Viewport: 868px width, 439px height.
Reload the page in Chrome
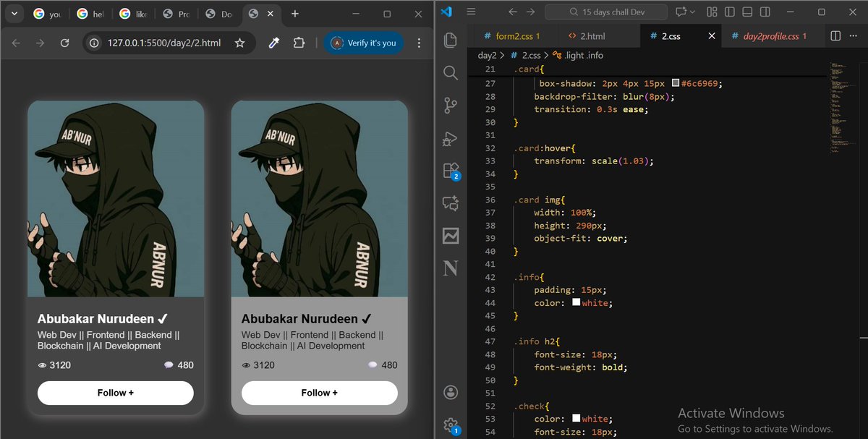point(64,43)
